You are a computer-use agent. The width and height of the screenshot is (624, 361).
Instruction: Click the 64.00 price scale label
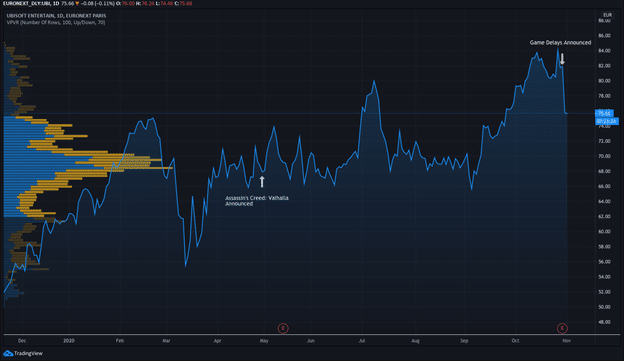[604, 201]
